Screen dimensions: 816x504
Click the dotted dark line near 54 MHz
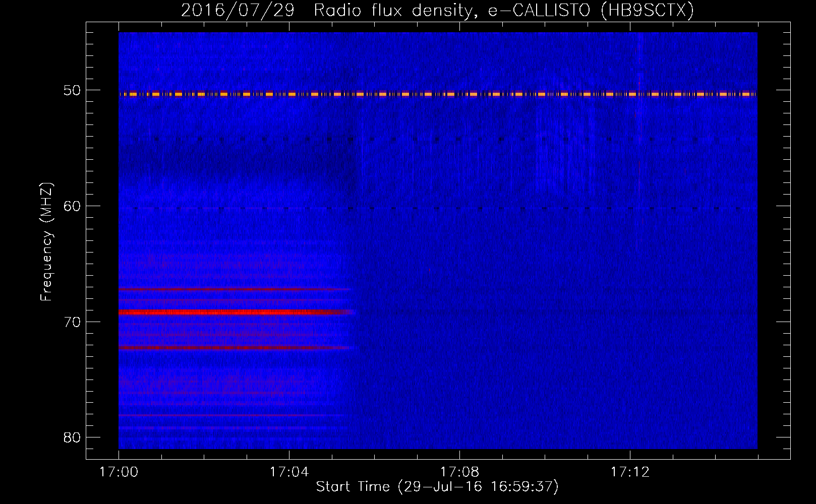[x=438, y=139]
